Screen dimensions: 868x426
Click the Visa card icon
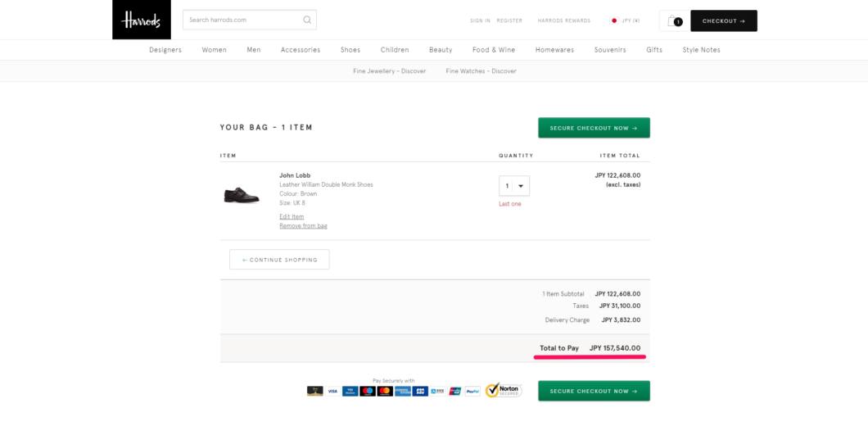(x=332, y=391)
